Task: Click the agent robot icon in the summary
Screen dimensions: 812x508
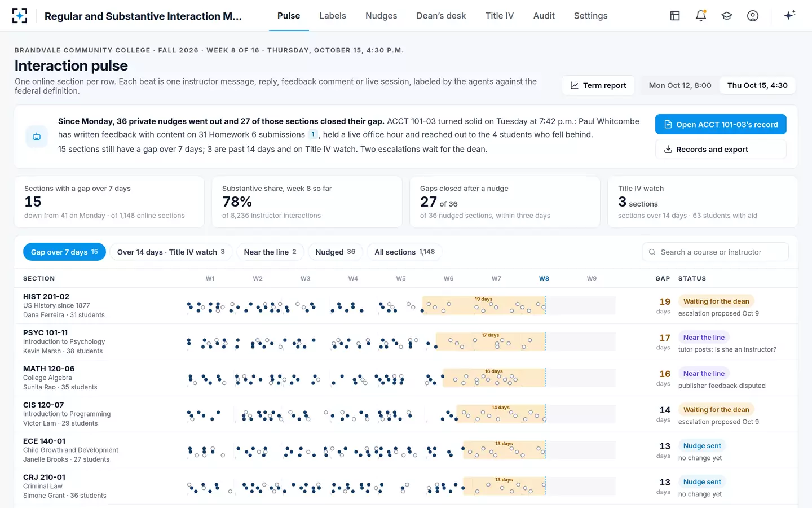Action: pos(37,136)
